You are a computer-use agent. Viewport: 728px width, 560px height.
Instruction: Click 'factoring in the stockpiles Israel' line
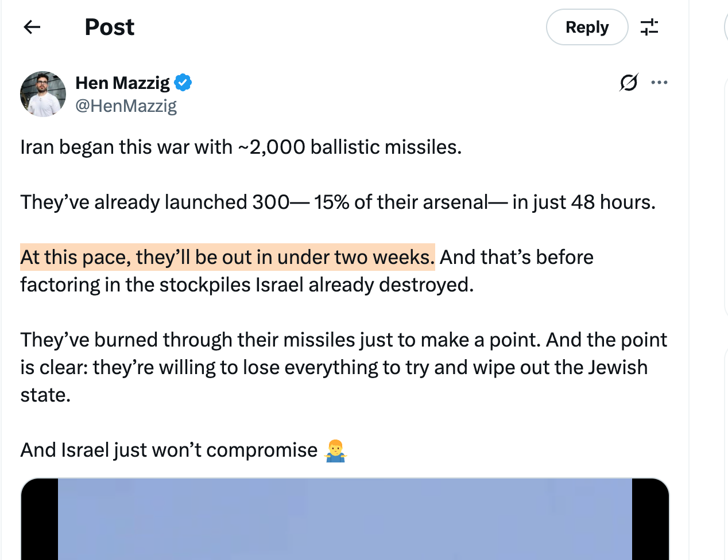tap(247, 285)
